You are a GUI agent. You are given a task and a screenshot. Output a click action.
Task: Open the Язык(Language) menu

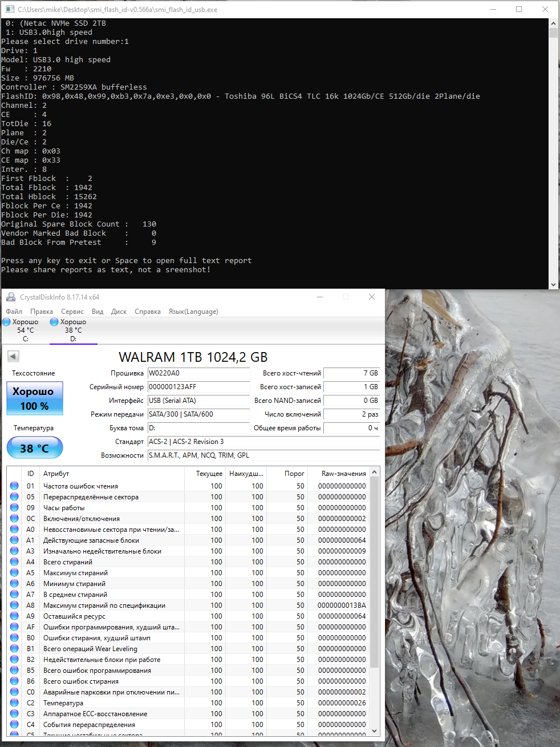pos(193,312)
